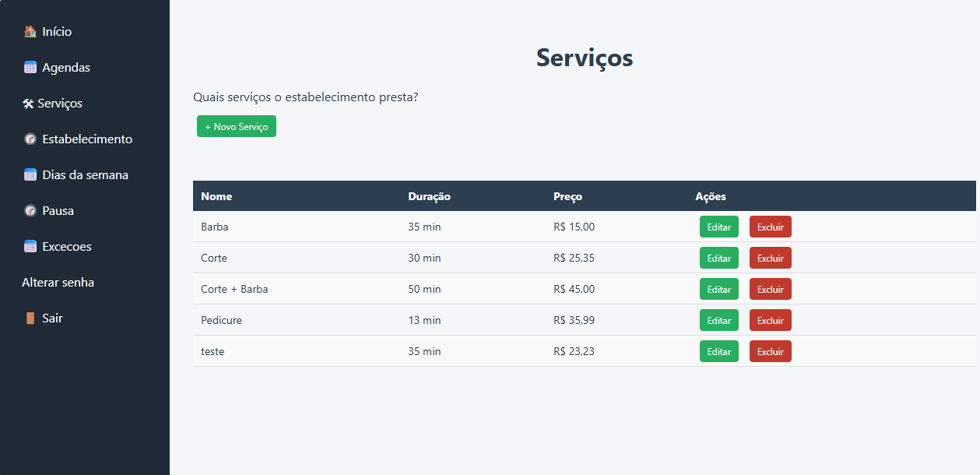Viewport: 980px width, 475px height.
Task: Select the Barba name cell
Action: coord(215,227)
